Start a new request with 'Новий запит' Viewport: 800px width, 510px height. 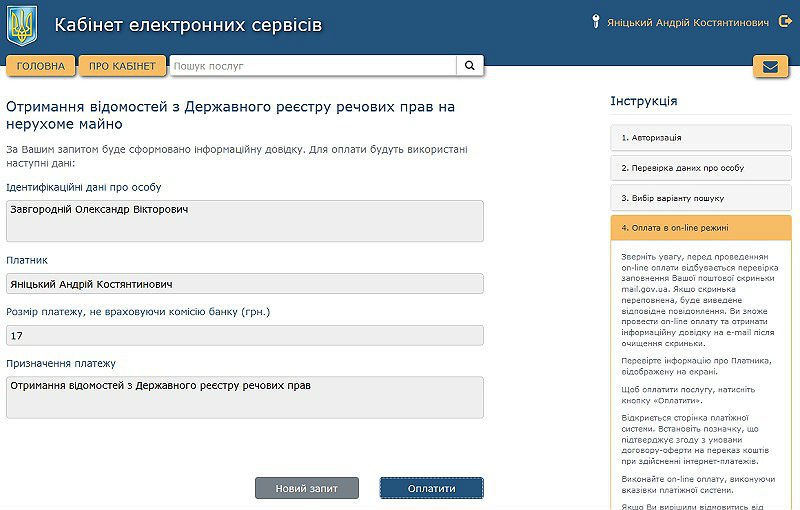306,488
